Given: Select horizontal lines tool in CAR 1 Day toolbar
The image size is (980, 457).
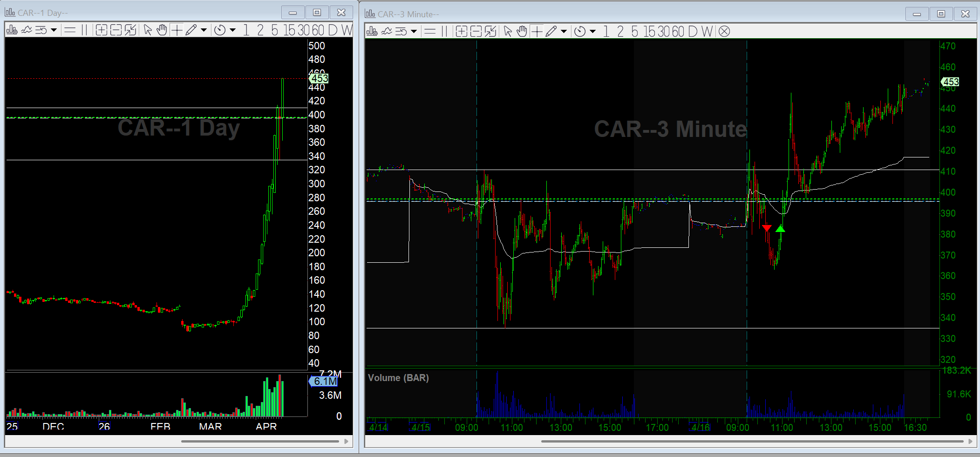Looking at the screenshot, I should click(x=70, y=30).
